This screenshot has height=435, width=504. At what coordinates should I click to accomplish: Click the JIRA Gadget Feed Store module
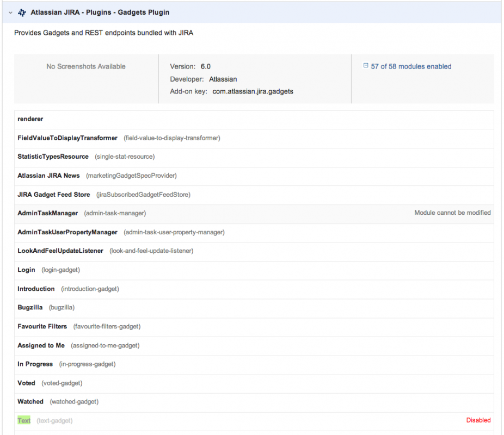coord(53,195)
